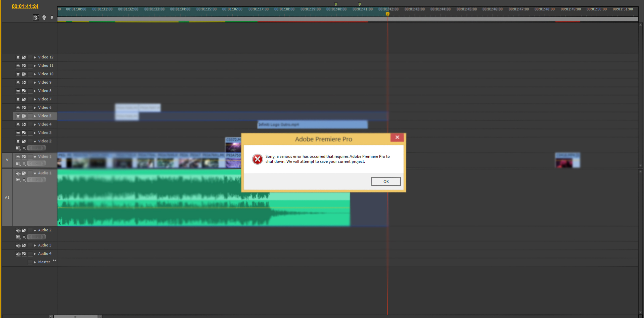Toggle sync lock on Video 4

pos(24,125)
